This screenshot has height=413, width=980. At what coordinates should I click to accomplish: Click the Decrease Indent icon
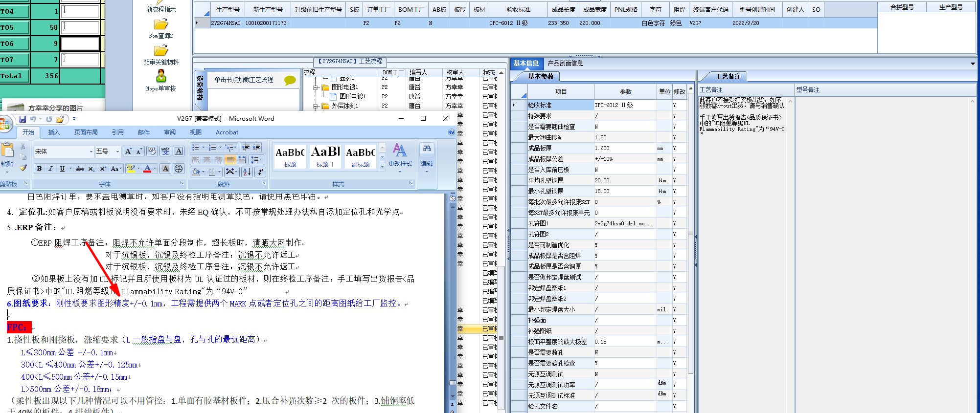coord(246,147)
